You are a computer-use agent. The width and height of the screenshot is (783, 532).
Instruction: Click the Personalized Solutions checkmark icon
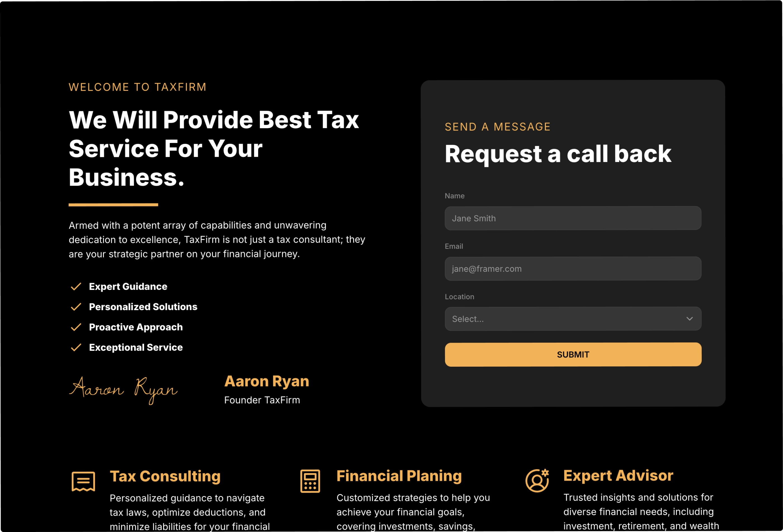pyautogui.click(x=76, y=307)
